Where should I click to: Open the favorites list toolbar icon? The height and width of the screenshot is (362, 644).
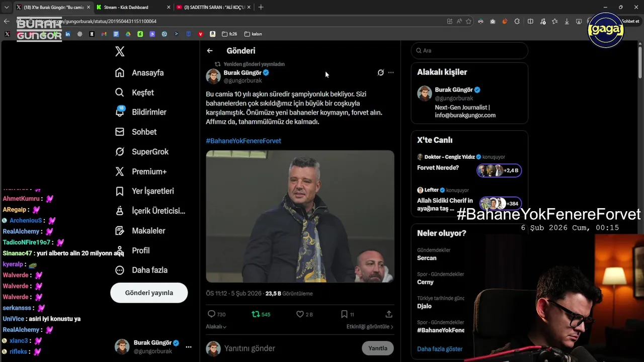pyautogui.click(x=554, y=21)
